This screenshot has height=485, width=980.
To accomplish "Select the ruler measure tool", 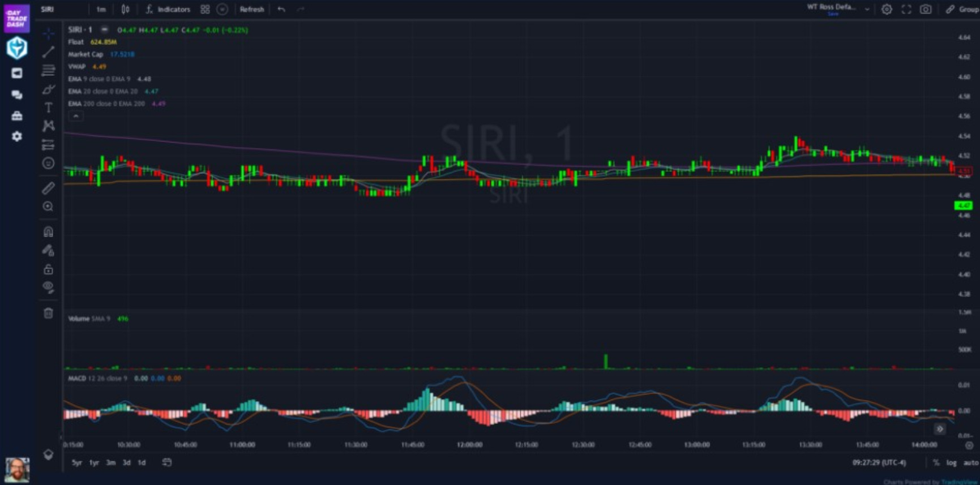I will [49, 188].
